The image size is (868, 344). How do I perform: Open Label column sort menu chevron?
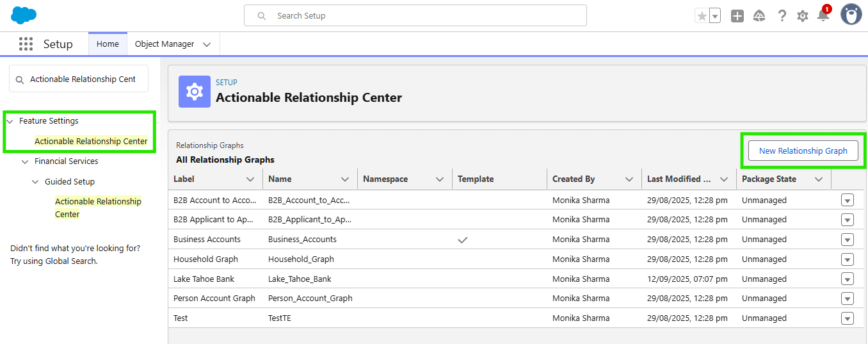coord(250,179)
